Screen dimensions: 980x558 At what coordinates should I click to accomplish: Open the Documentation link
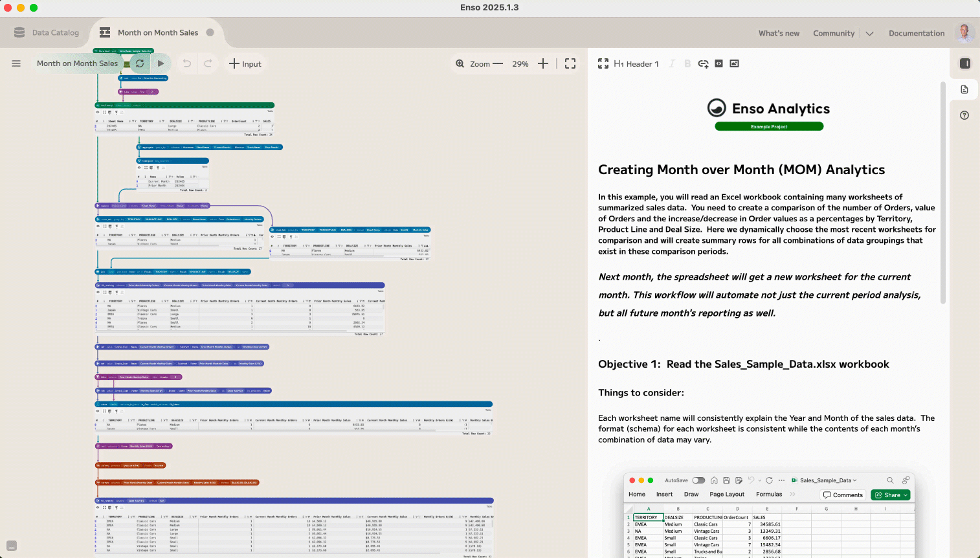[x=917, y=33]
